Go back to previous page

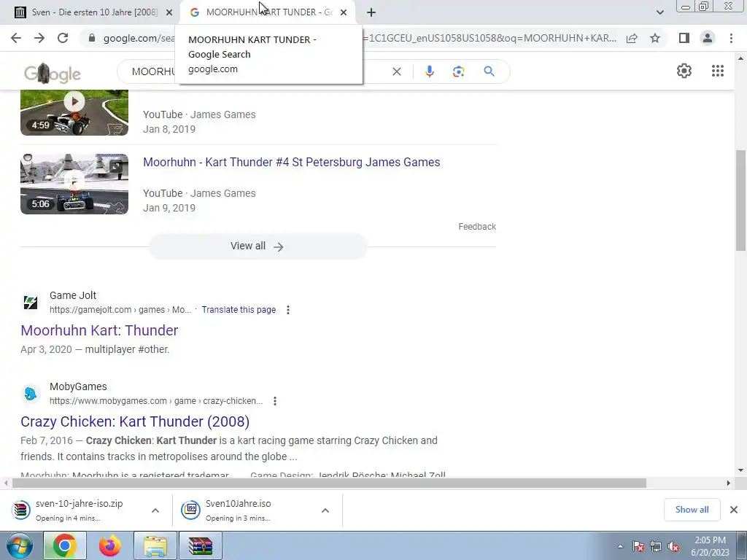(16, 38)
